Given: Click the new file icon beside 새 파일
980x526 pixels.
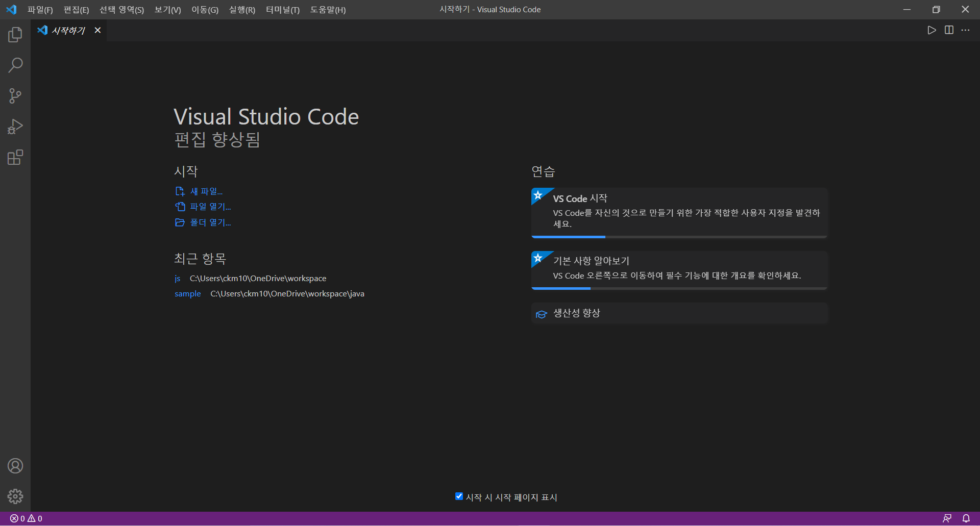Looking at the screenshot, I should [180, 191].
